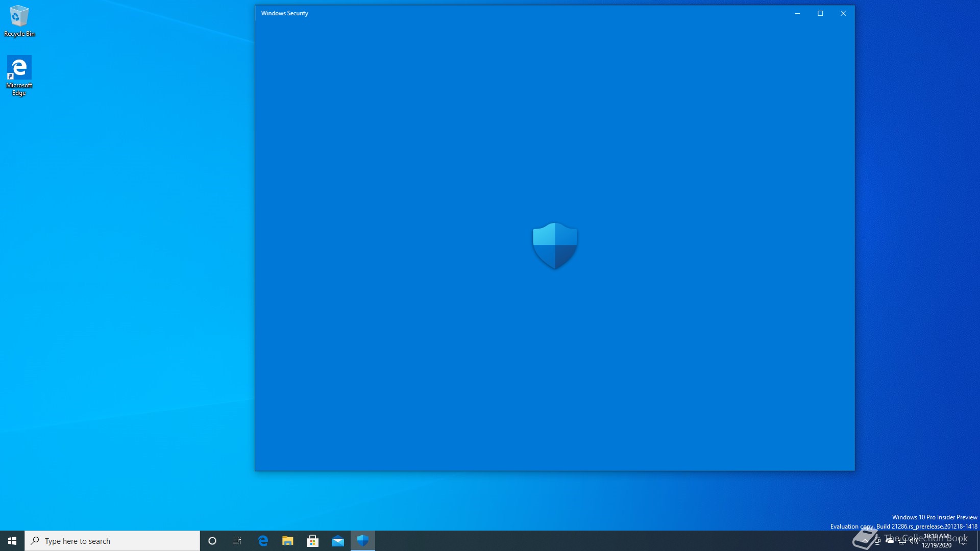Image resolution: width=980 pixels, height=551 pixels.
Task: Open the Microsoft Store taskbar icon
Action: 312,541
